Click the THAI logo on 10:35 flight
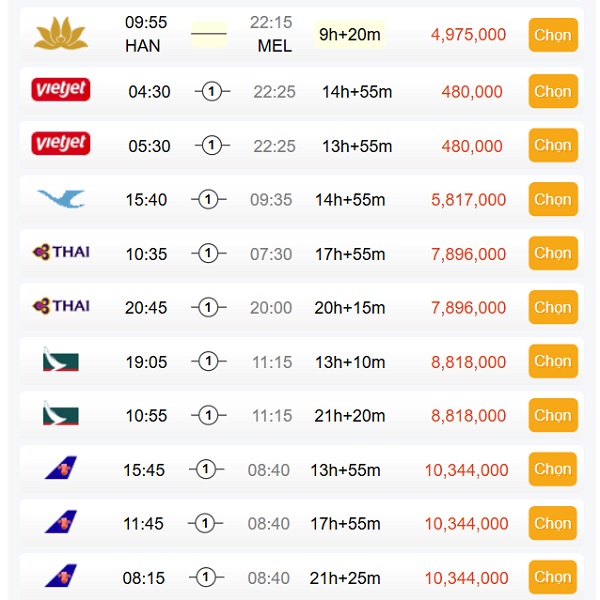 click(61, 252)
